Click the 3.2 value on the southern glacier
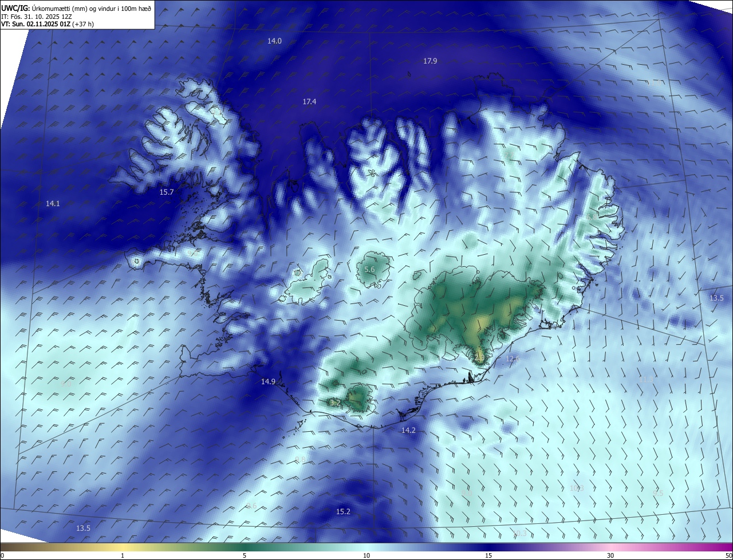The width and height of the screenshot is (733, 560). [335, 403]
